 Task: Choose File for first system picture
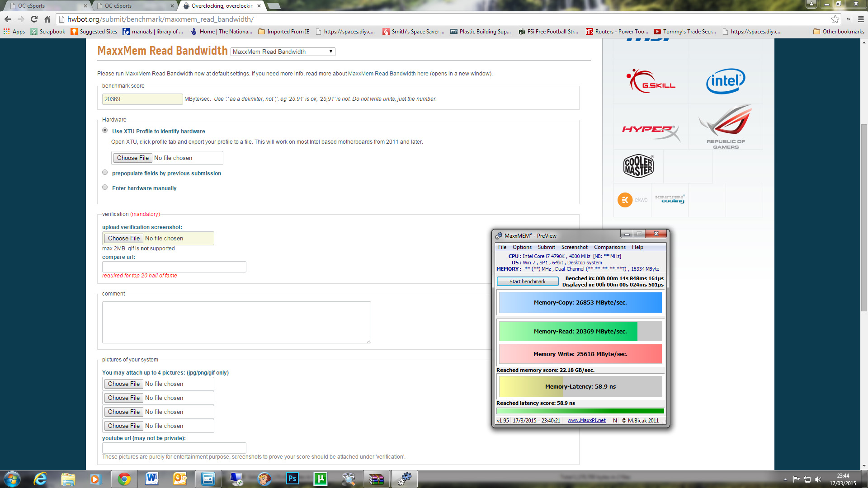click(123, 384)
